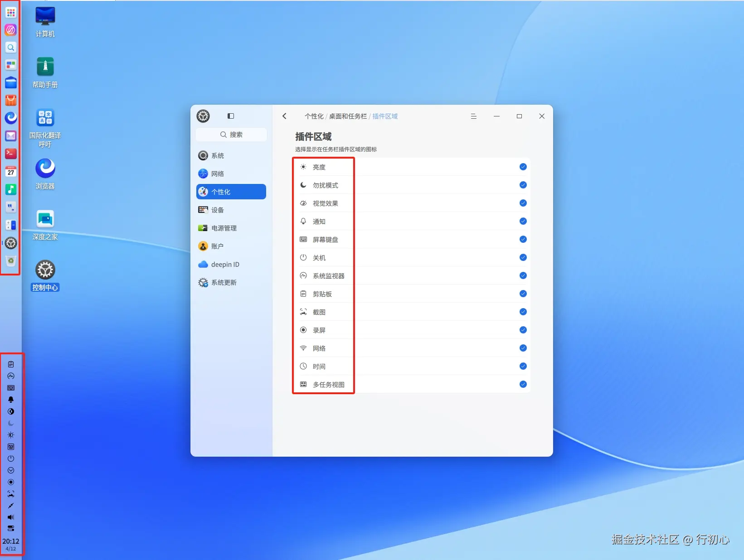Open the magnifier search app in the dock
This screenshot has height=560, width=744.
pos(11,48)
